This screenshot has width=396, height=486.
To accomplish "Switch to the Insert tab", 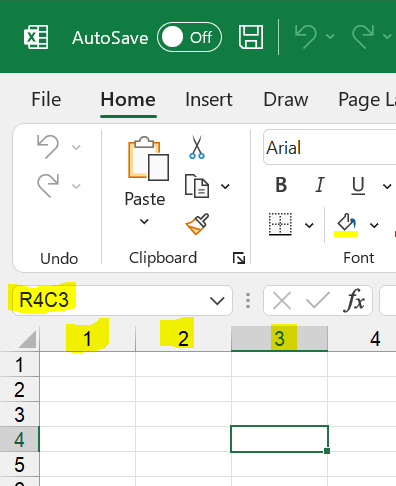I will [x=209, y=99].
